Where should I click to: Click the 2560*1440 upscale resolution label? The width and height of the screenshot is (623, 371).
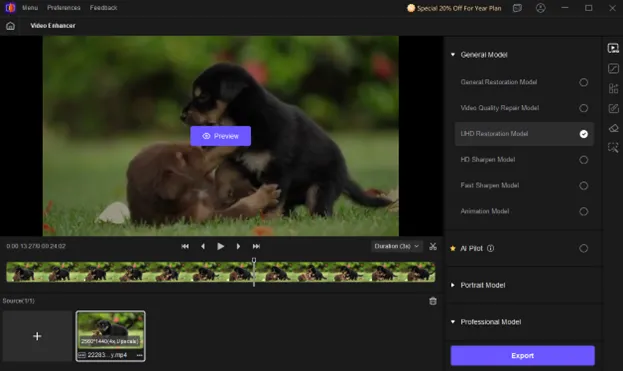click(110, 341)
